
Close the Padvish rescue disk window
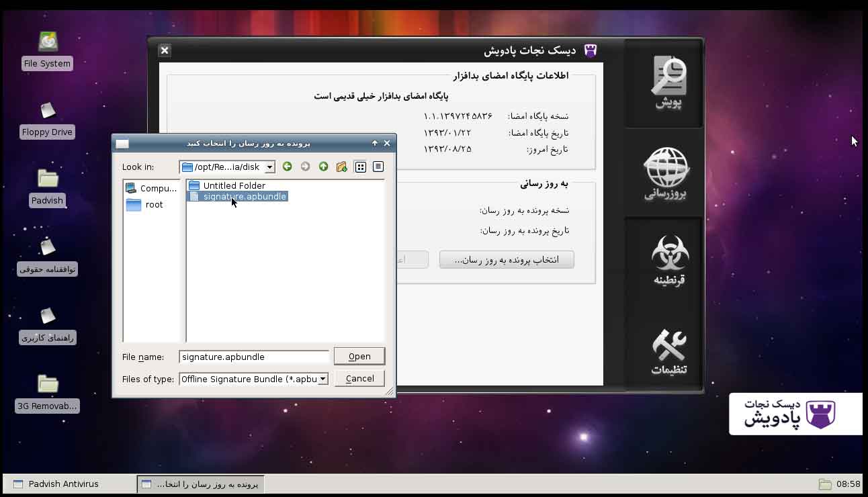(x=165, y=50)
